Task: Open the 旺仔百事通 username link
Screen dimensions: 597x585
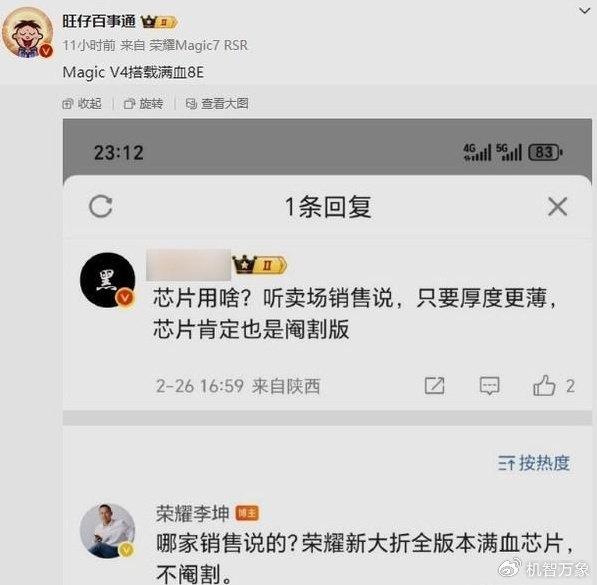Action: click(99, 21)
